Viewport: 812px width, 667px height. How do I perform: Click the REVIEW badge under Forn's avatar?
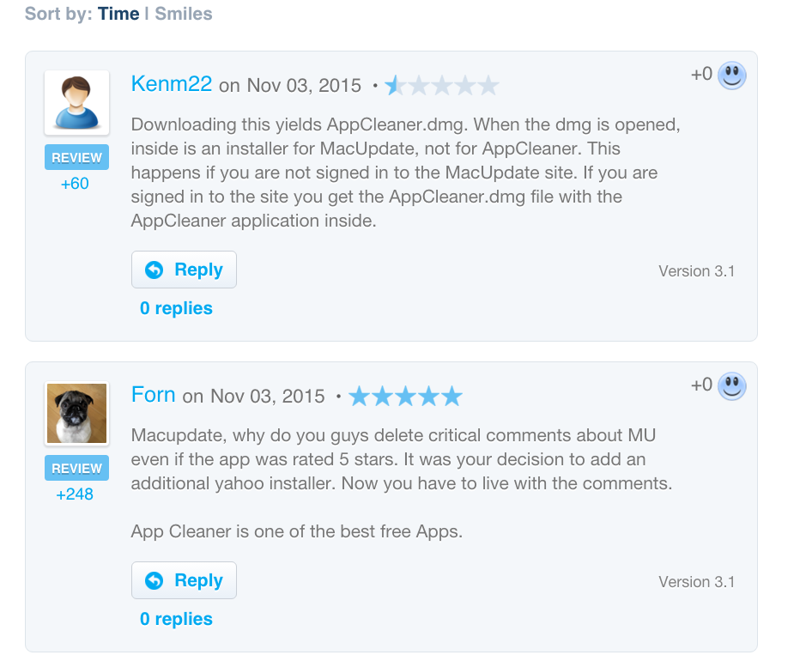76,469
